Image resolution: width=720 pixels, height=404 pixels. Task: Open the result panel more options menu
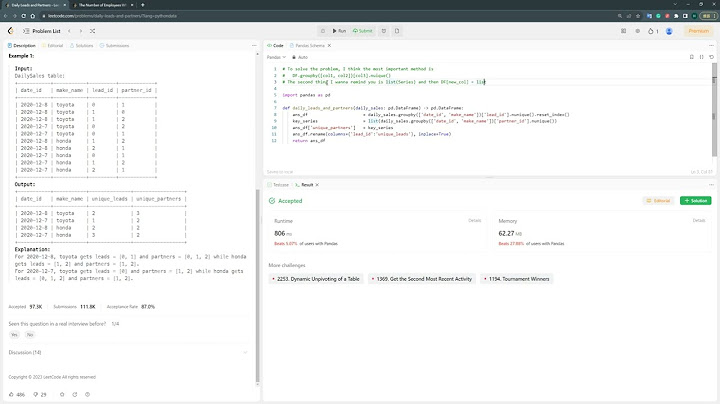click(711, 185)
